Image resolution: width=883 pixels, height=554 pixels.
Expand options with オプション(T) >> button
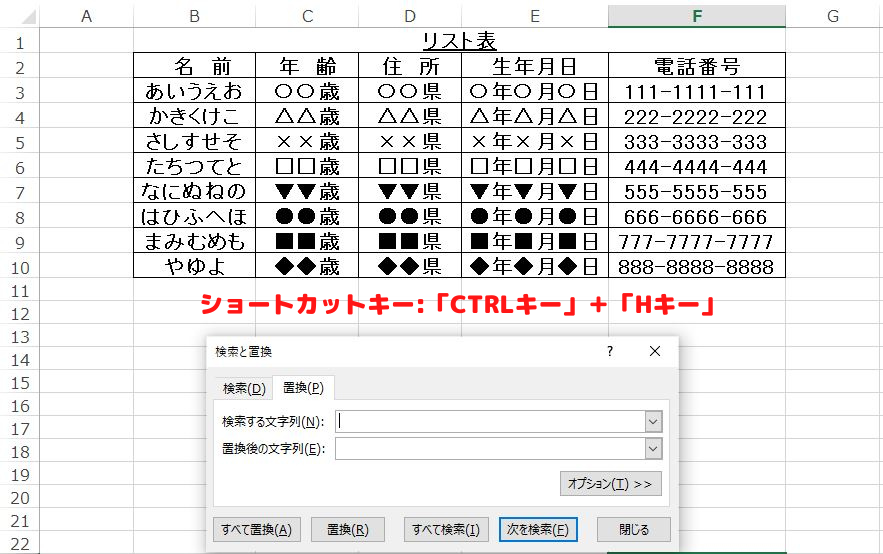point(609,484)
